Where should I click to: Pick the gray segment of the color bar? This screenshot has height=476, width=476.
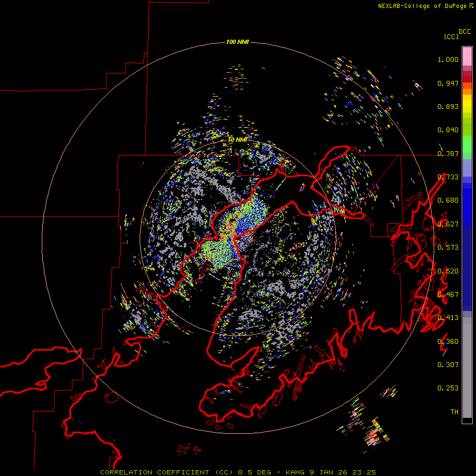point(467,368)
